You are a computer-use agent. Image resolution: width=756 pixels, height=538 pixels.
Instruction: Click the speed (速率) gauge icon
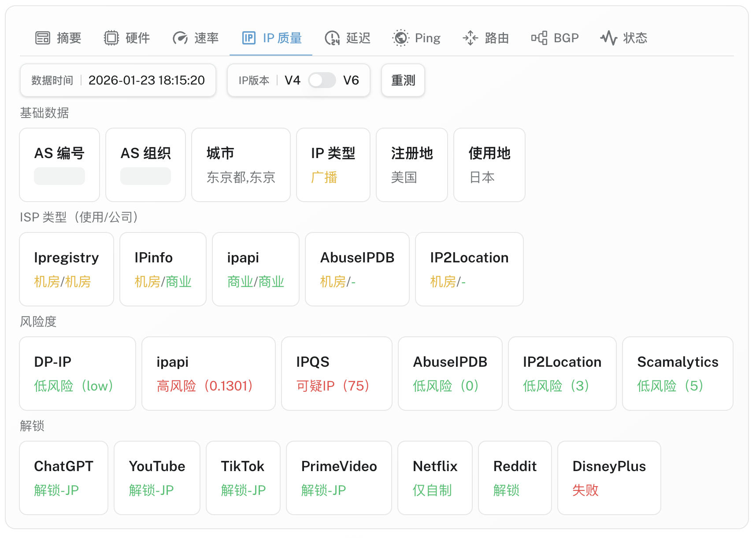click(x=180, y=38)
